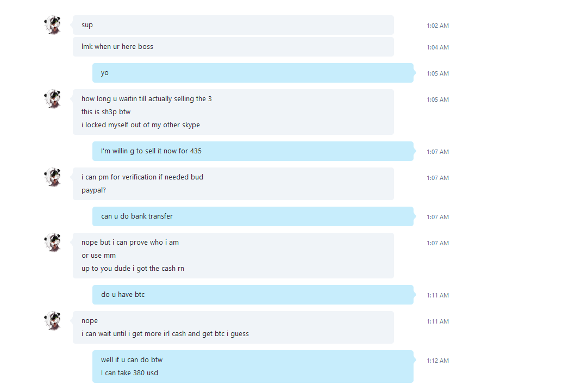The height and width of the screenshot is (391, 588).
Task: Click the 1:11 AM timestamp beside 'do u have btc'
Action: point(437,295)
